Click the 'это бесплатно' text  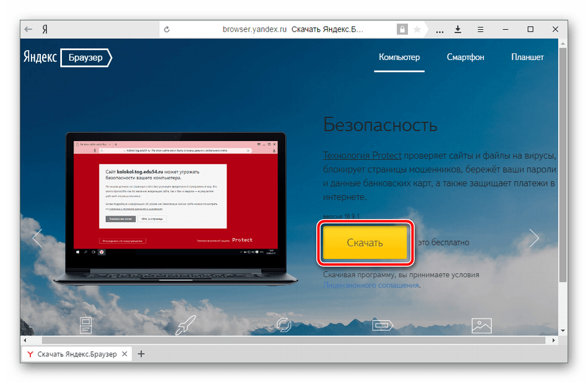tap(444, 243)
